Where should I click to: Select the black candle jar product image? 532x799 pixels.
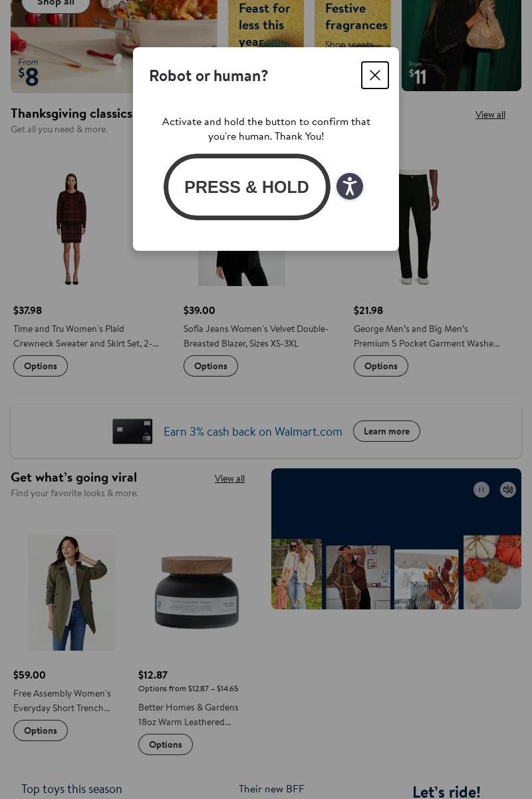196,592
